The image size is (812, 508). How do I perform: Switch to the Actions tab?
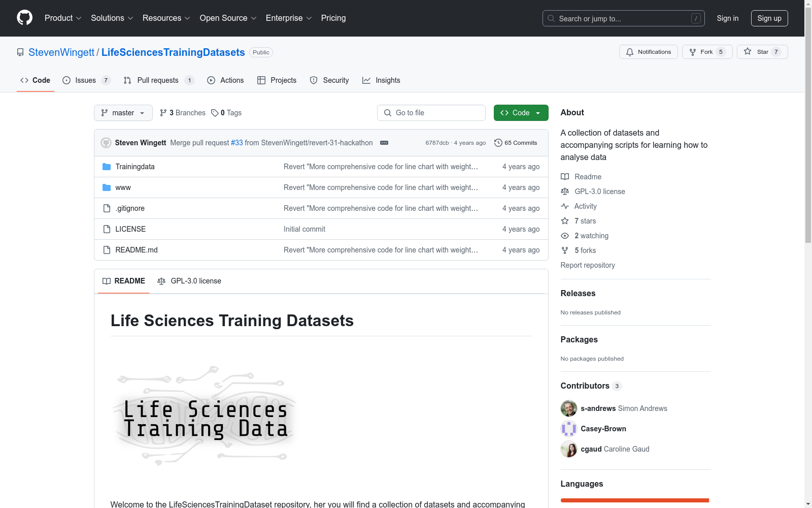tap(225, 80)
